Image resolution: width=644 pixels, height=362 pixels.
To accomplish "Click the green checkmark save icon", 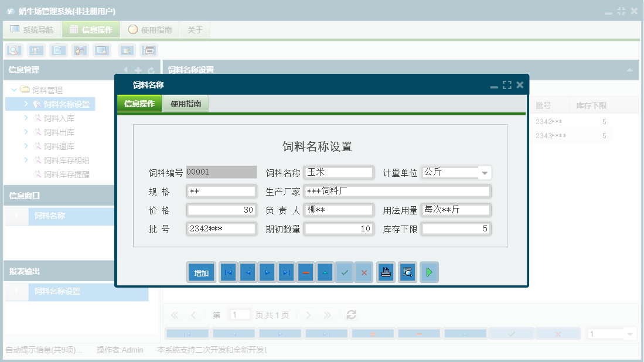I will [345, 272].
